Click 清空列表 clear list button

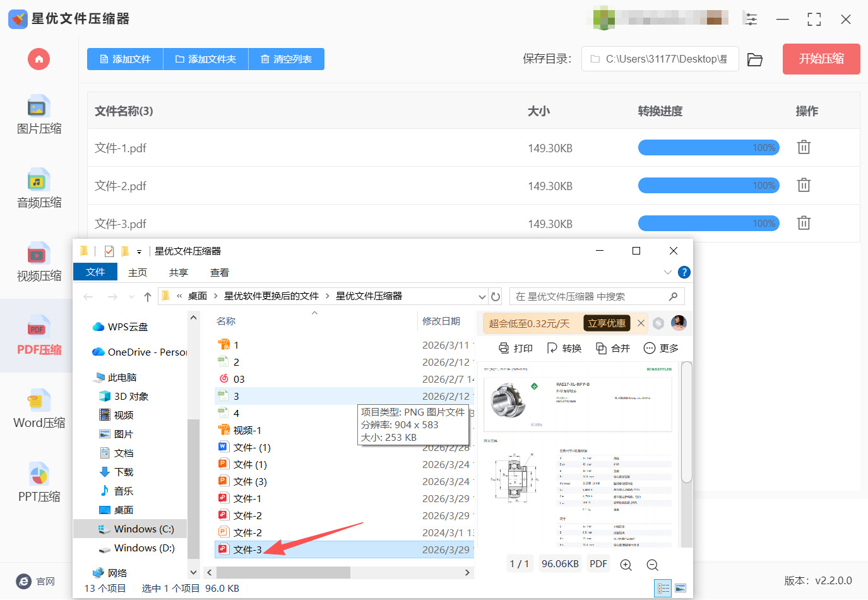(x=287, y=59)
